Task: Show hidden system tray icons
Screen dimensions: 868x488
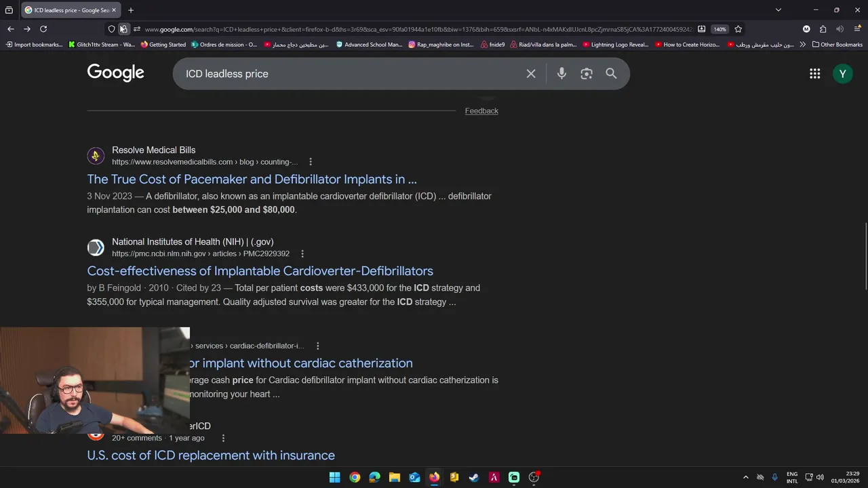Action: pyautogui.click(x=746, y=477)
